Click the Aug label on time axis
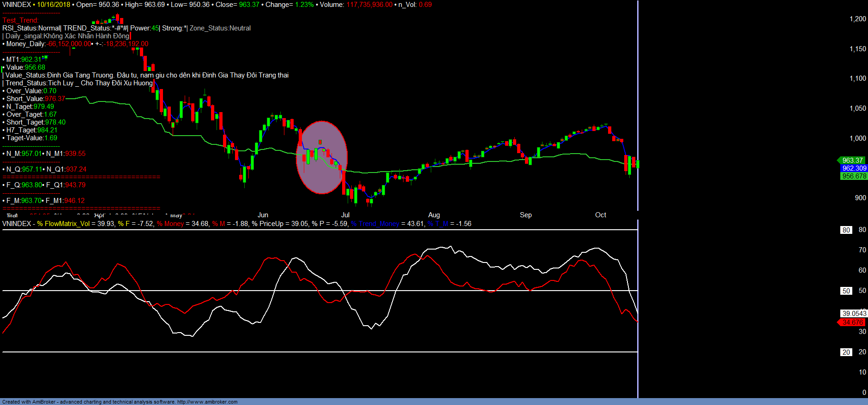Screen dimensions: 868x405 (434, 215)
